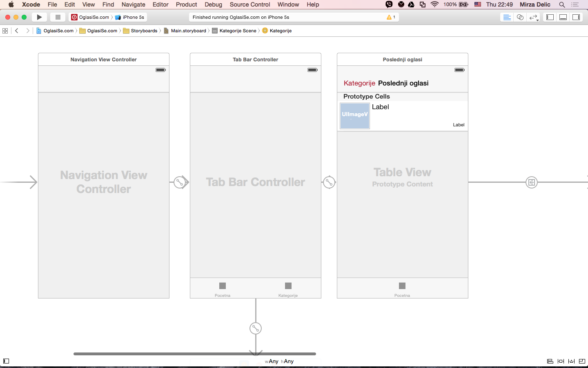This screenshot has width=588, height=368.
Task: Open the Standard editor
Action: click(x=507, y=17)
